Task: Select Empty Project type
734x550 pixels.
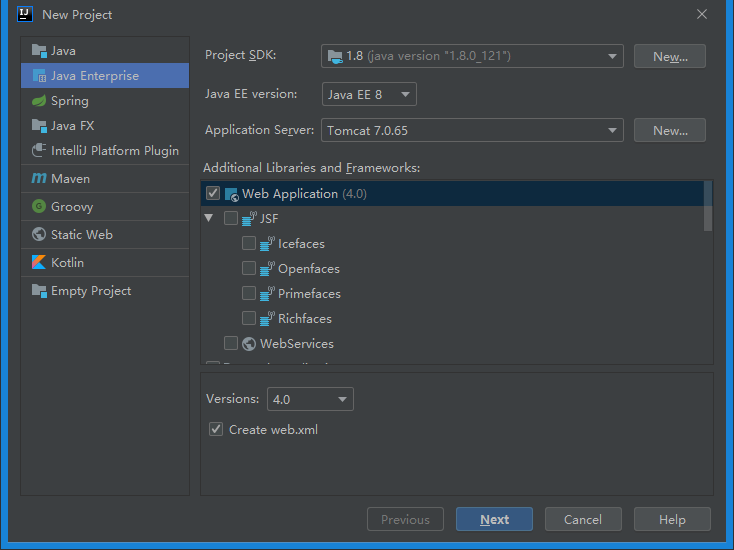Action: [105, 291]
